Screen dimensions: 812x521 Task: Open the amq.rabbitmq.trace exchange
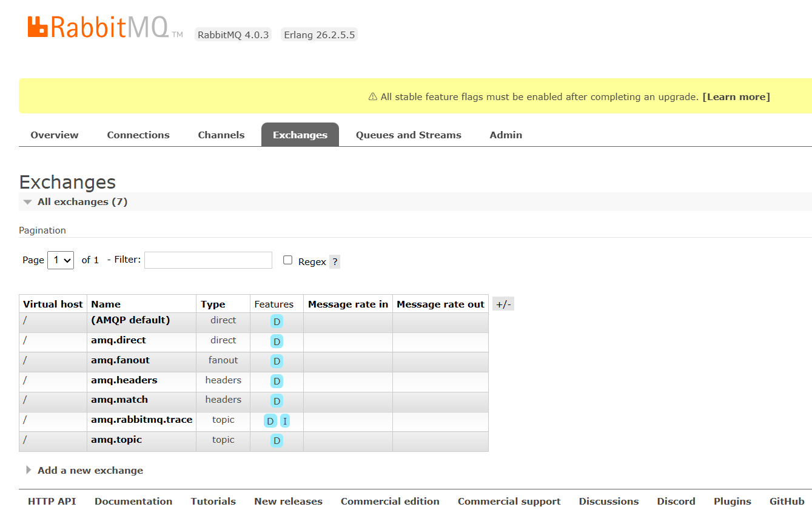142,420
